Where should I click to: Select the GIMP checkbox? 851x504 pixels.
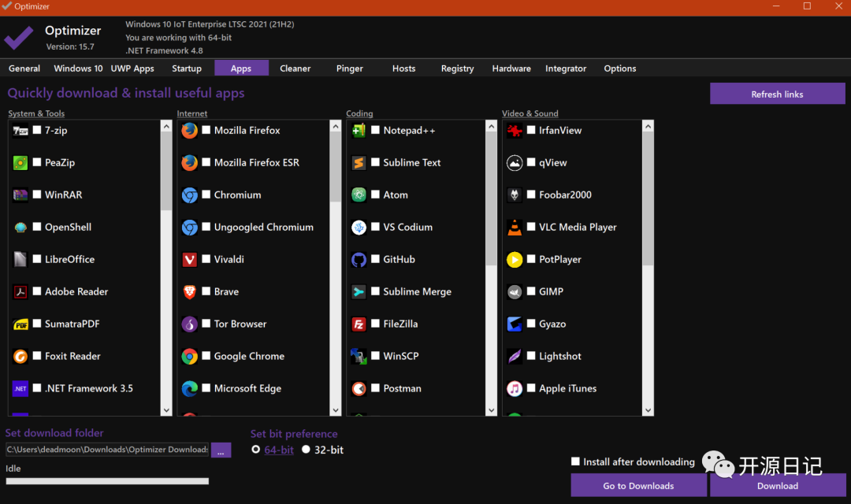click(531, 291)
